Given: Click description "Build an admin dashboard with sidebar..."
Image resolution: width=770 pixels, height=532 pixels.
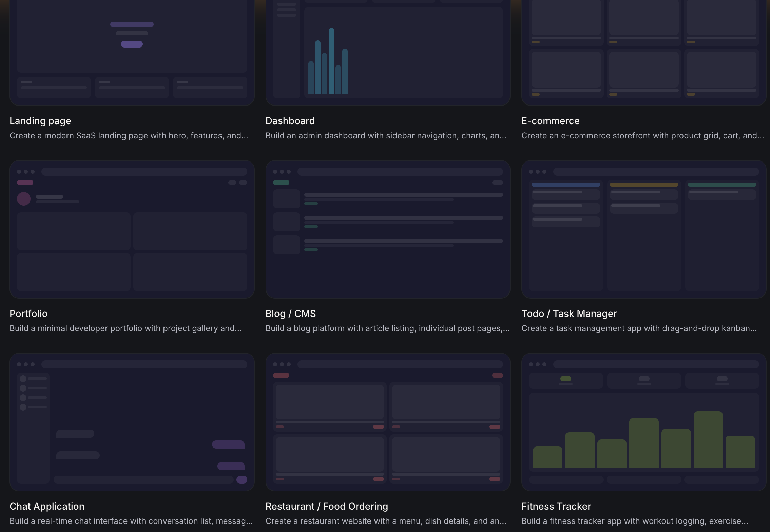Looking at the screenshot, I should (386, 136).
